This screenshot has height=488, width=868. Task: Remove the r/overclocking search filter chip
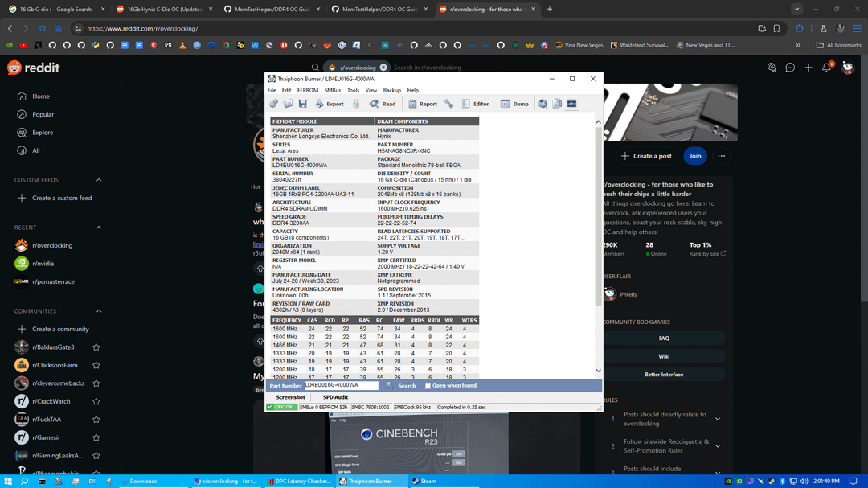(x=383, y=68)
